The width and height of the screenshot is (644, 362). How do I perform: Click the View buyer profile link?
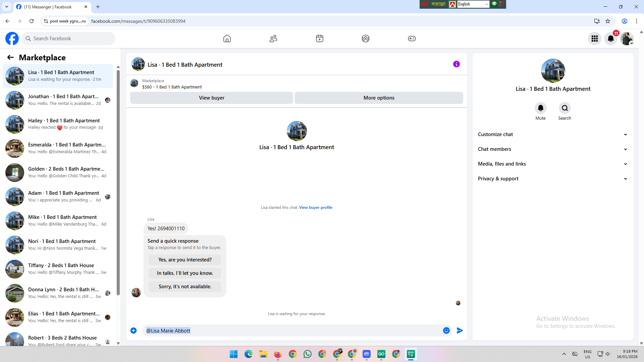(x=316, y=207)
